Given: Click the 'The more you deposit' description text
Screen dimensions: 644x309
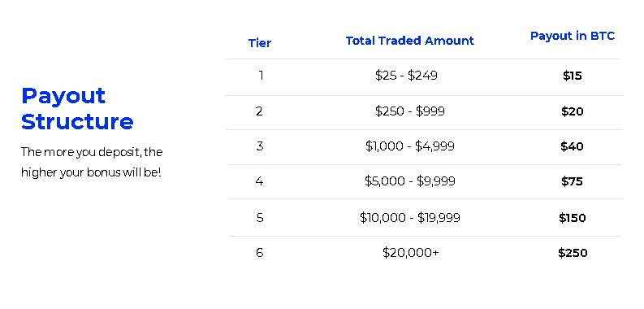Looking at the screenshot, I should point(92,162).
